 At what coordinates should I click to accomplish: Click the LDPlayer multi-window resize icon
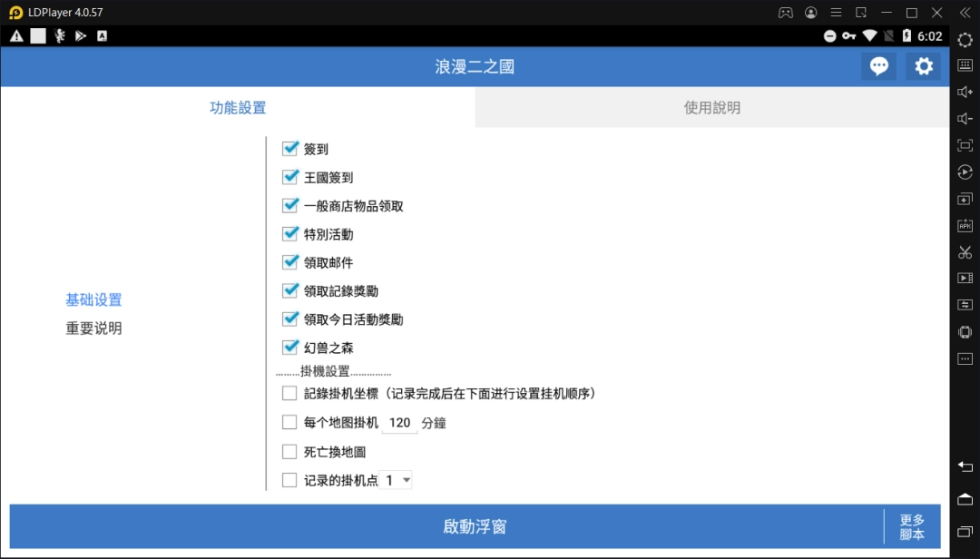tap(861, 13)
